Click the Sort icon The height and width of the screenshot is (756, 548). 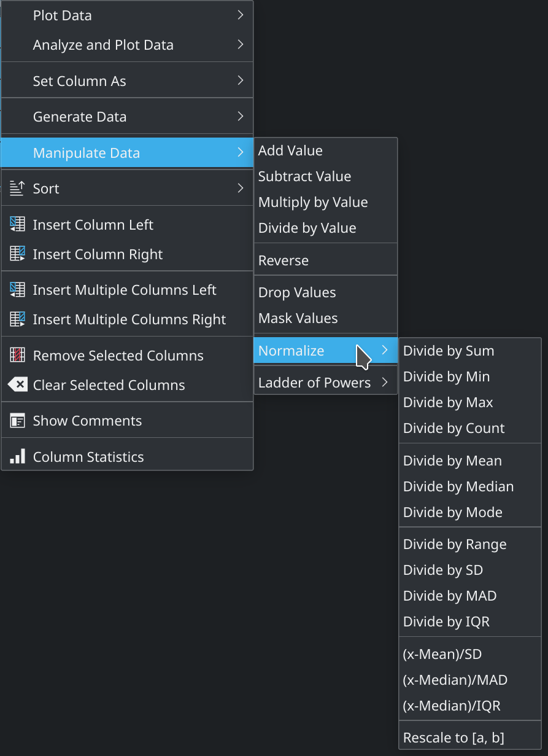coord(18,189)
